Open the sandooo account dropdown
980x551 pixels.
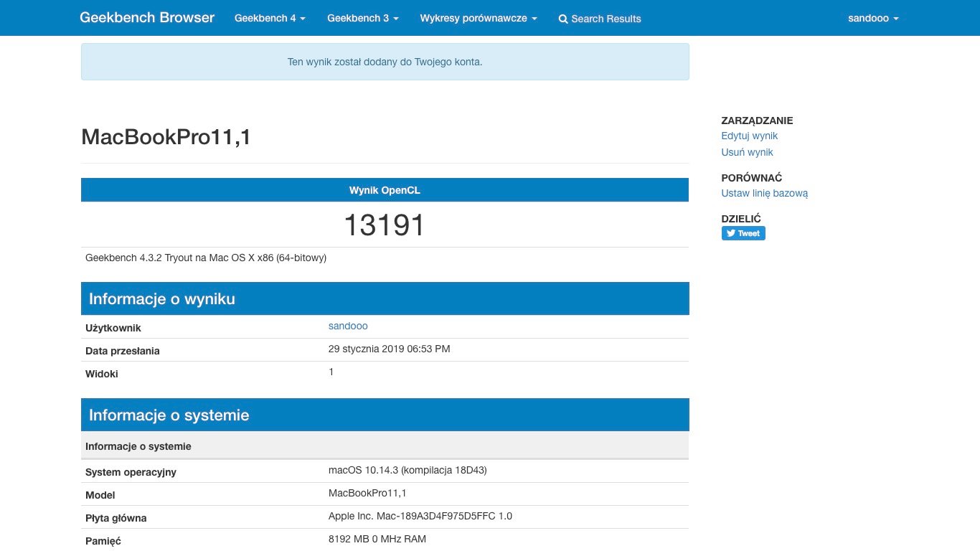(x=873, y=18)
